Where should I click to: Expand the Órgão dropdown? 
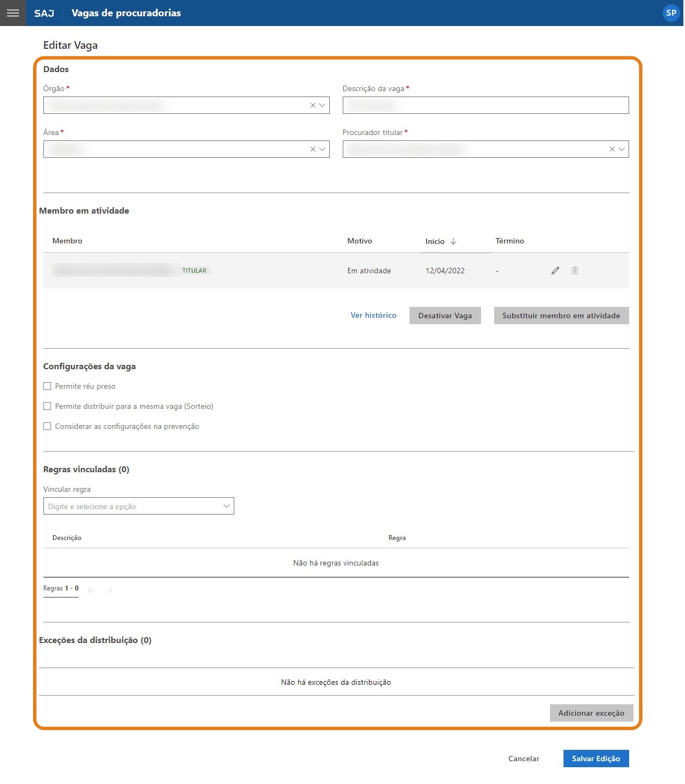click(323, 105)
